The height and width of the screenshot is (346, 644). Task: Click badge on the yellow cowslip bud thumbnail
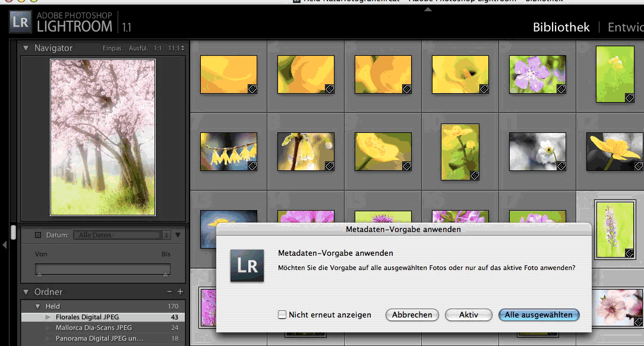click(x=329, y=166)
